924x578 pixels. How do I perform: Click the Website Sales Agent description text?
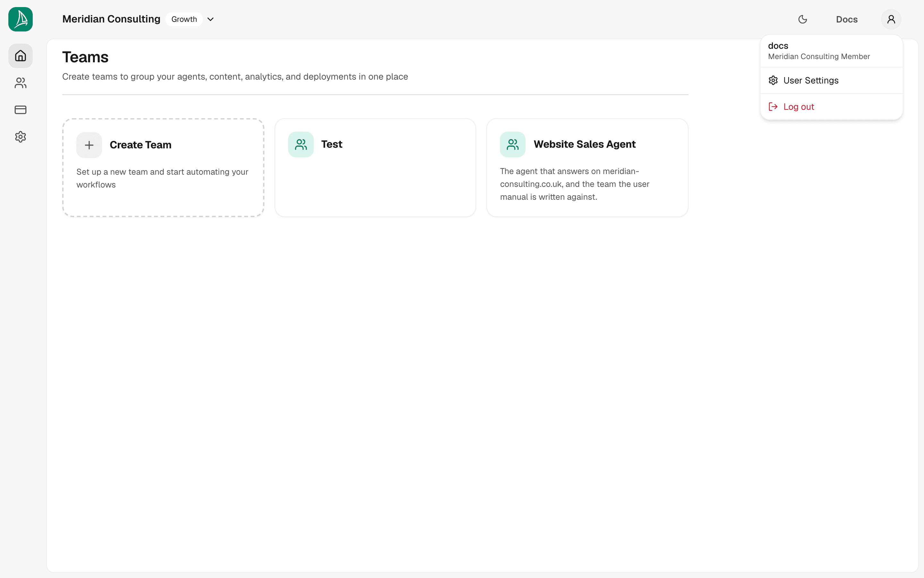[575, 184]
